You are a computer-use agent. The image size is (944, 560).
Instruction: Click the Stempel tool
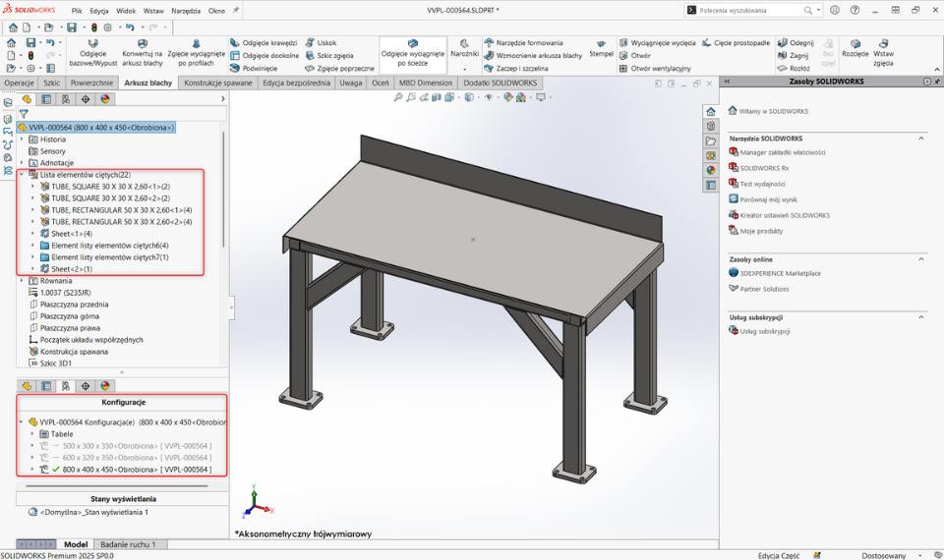point(601,49)
